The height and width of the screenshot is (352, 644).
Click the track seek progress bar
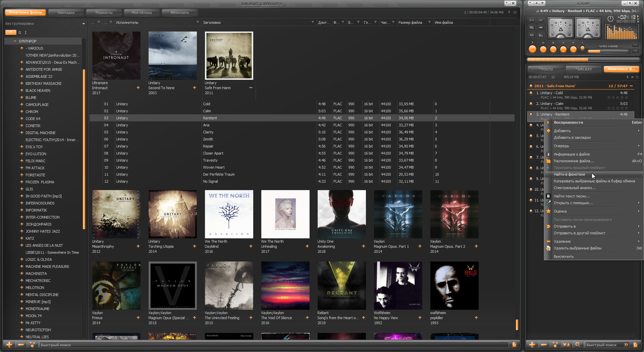click(583, 60)
